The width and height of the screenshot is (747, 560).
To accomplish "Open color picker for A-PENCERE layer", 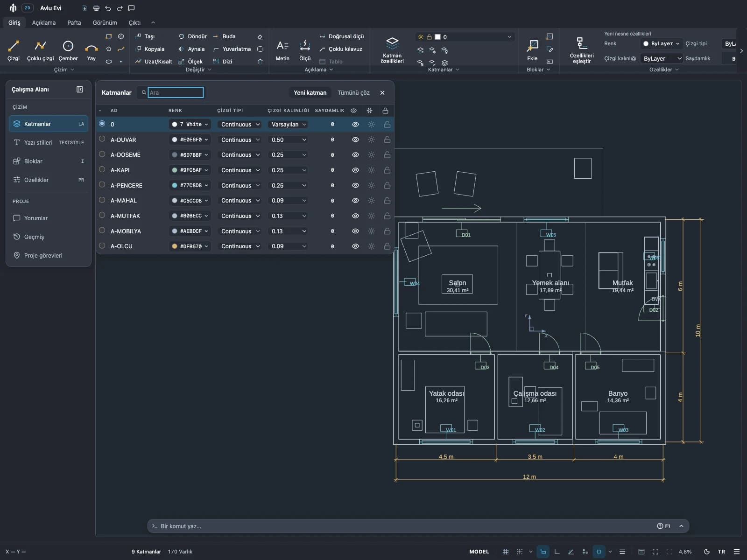I will [x=190, y=186].
